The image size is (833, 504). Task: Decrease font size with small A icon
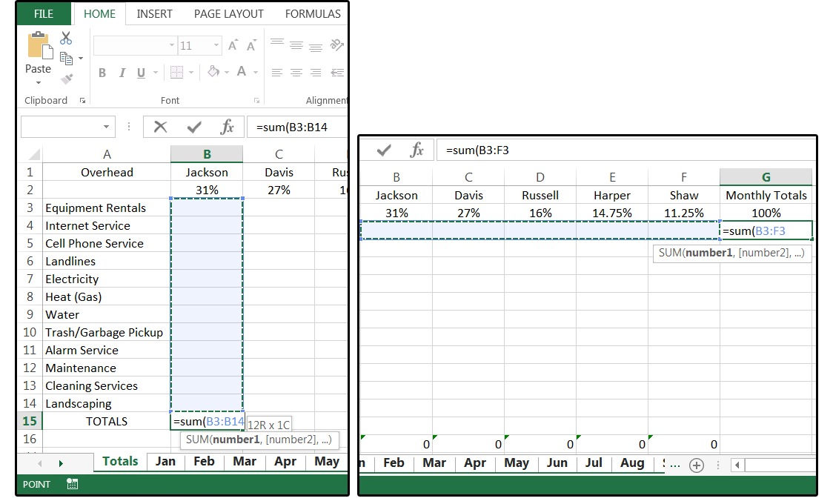(x=251, y=46)
